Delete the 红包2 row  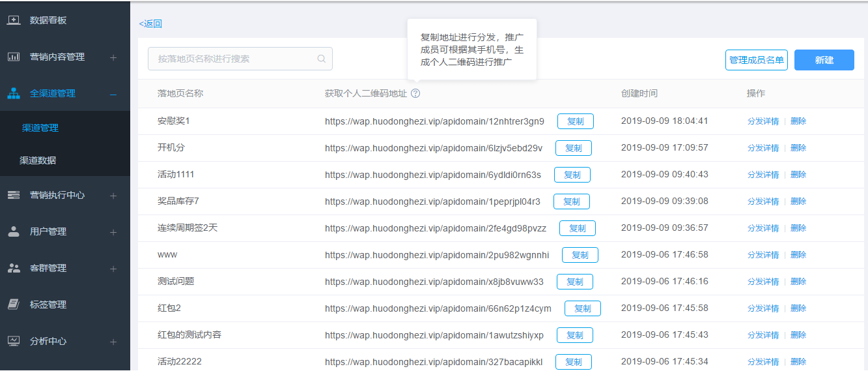[798, 308]
